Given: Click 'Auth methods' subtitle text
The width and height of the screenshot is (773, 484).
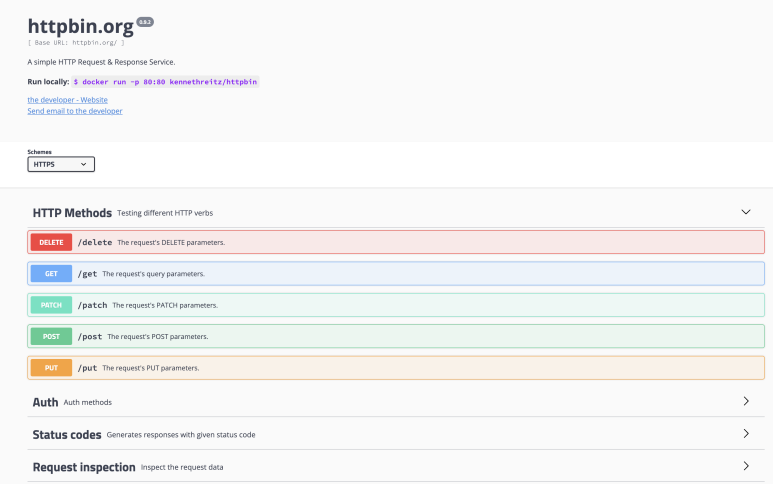Looking at the screenshot, I should point(88,402).
